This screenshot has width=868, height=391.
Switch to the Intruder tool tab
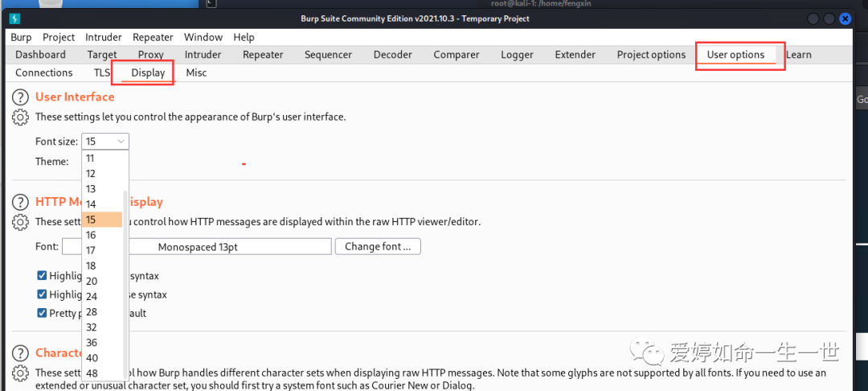[x=203, y=54]
